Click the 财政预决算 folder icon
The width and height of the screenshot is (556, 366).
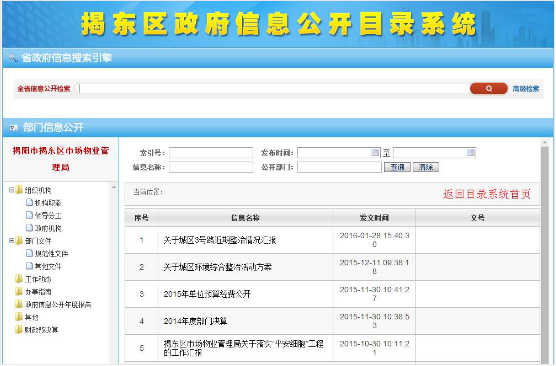click(19, 329)
